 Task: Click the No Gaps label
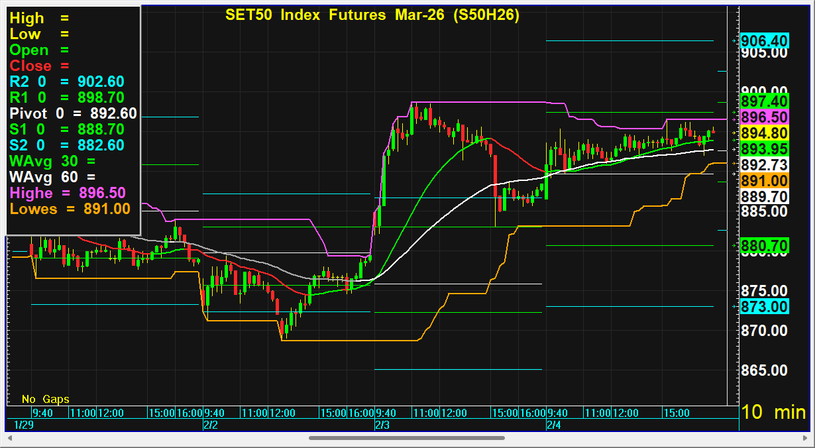click(45, 399)
